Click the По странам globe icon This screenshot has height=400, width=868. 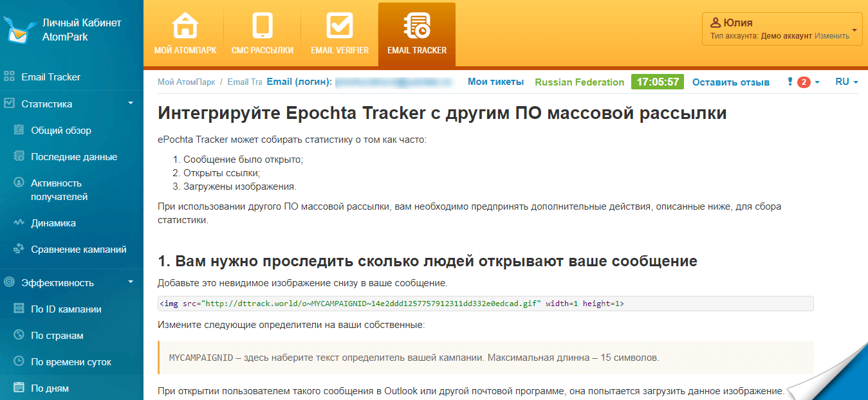pyautogui.click(x=19, y=335)
